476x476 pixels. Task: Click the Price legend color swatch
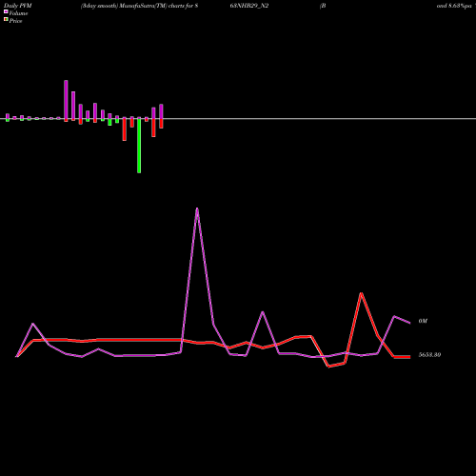click(x=6, y=20)
